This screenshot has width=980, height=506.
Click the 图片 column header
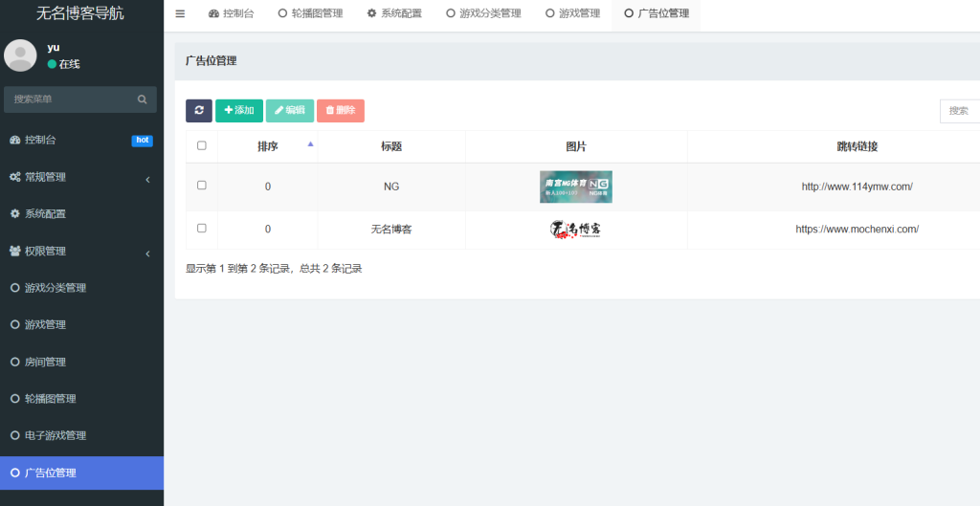576,146
